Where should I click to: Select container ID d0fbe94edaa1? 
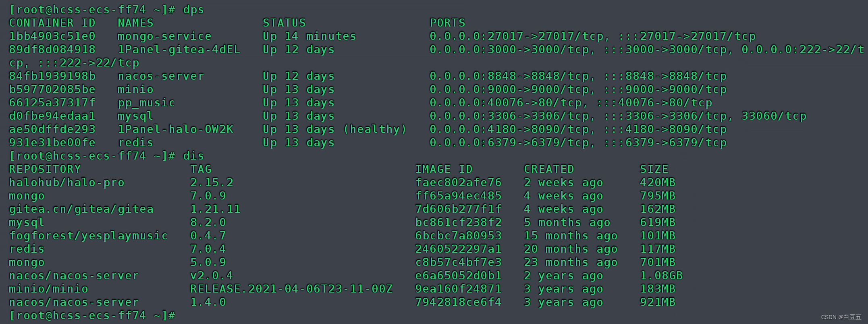pos(52,116)
